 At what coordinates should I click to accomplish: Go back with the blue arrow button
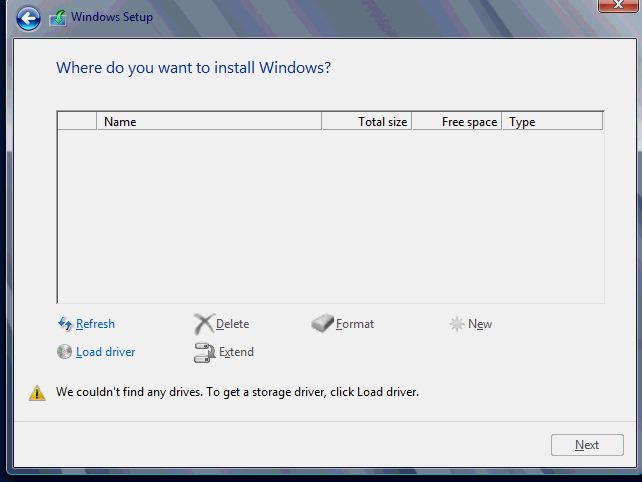point(28,18)
